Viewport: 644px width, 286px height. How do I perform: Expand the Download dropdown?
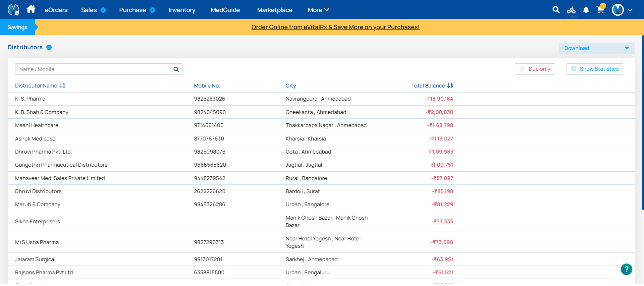tap(596, 48)
